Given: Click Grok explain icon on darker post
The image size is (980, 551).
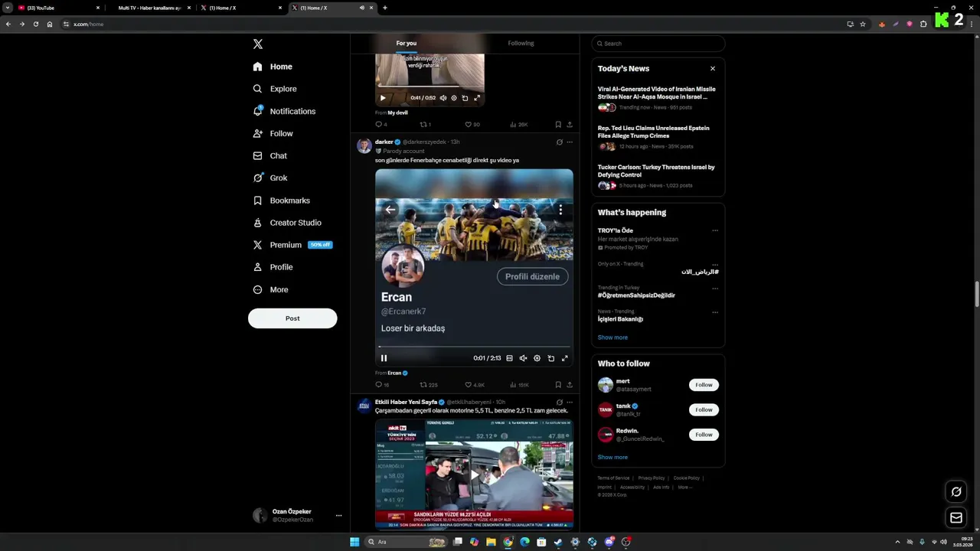Looking at the screenshot, I should (559, 142).
